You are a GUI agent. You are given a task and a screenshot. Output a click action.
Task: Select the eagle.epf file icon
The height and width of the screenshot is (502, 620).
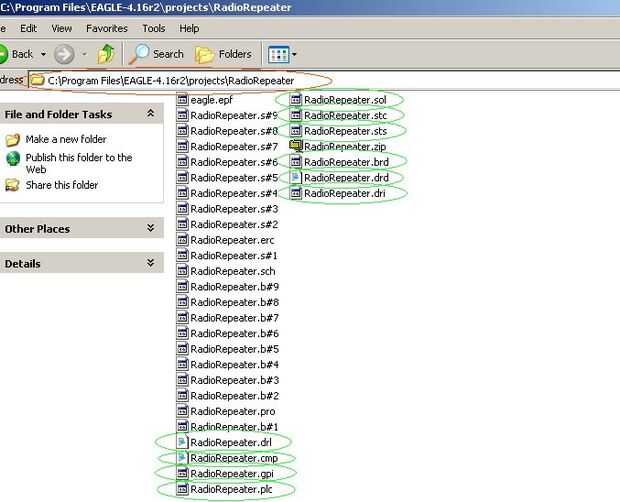coord(182,100)
